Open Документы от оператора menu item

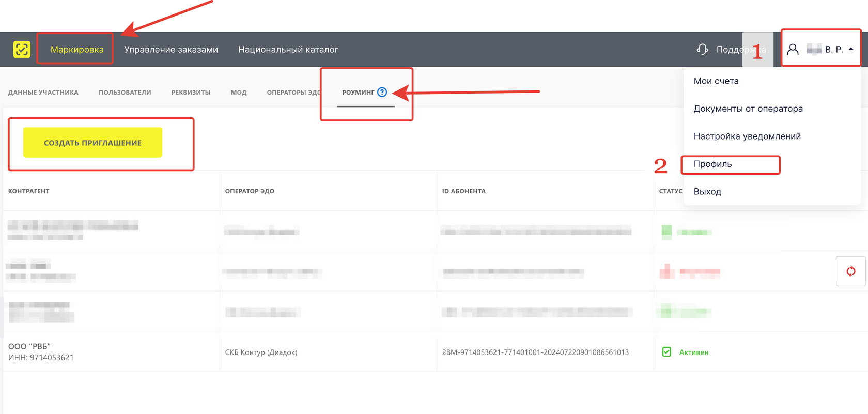pyautogui.click(x=748, y=109)
